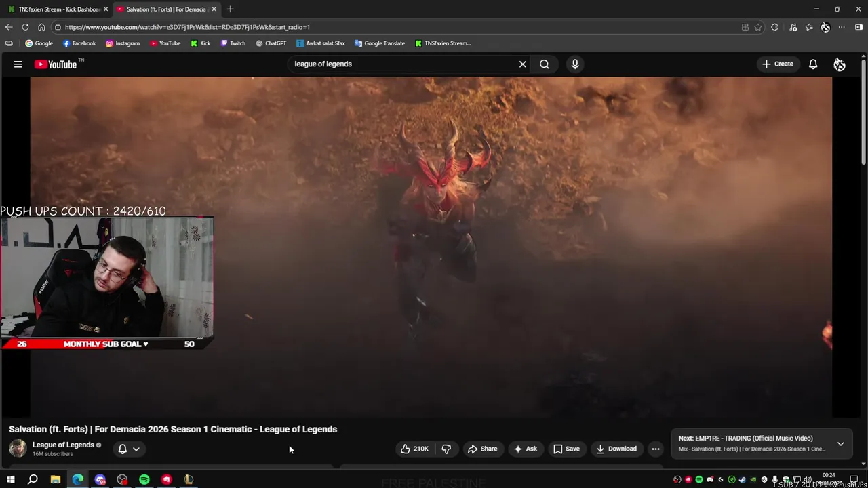Open Awkat salat Sfax bookmark
The height and width of the screenshot is (488, 868).
tap(321, 43)
